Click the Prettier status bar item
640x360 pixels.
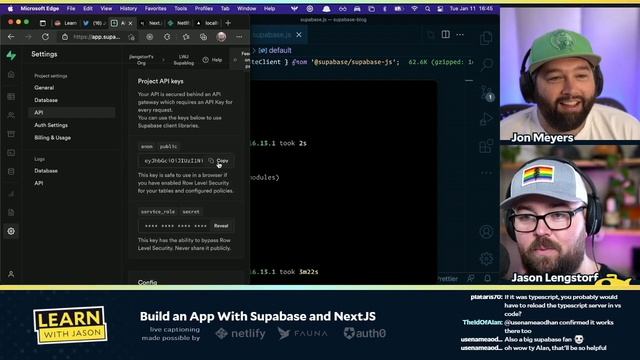point(448,279)
